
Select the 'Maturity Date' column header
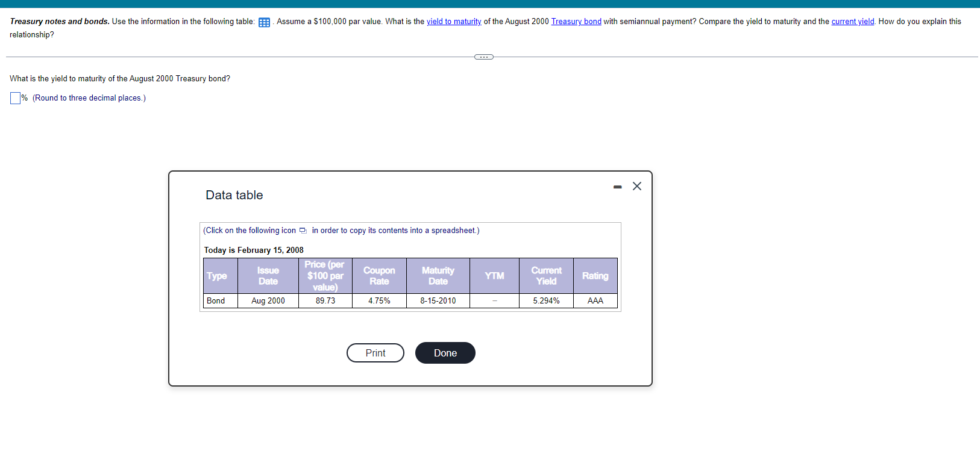click(x=438, y=276)
